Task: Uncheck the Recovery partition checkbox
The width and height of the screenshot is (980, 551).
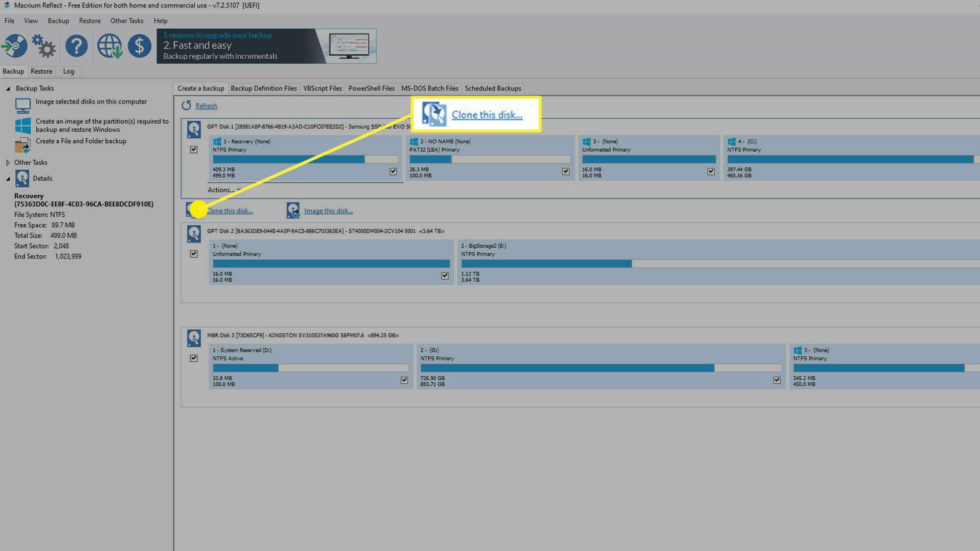Action: (x=393, y=171)
